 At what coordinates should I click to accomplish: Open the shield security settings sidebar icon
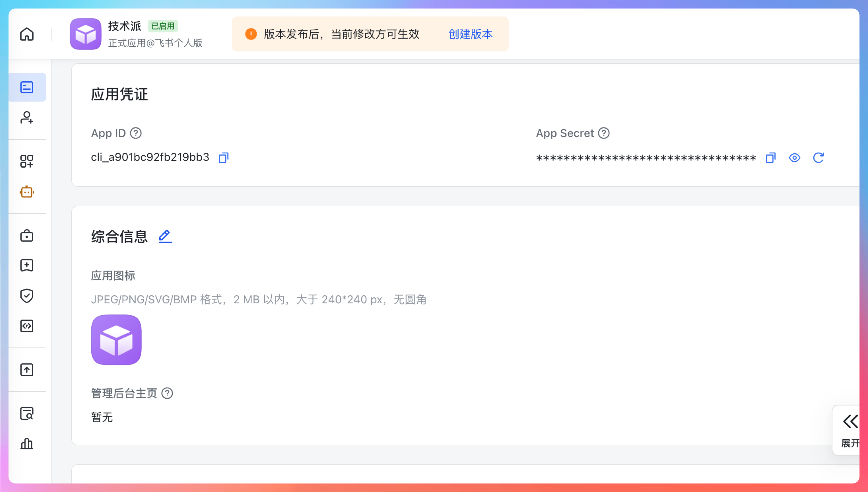tap(27, 296)
